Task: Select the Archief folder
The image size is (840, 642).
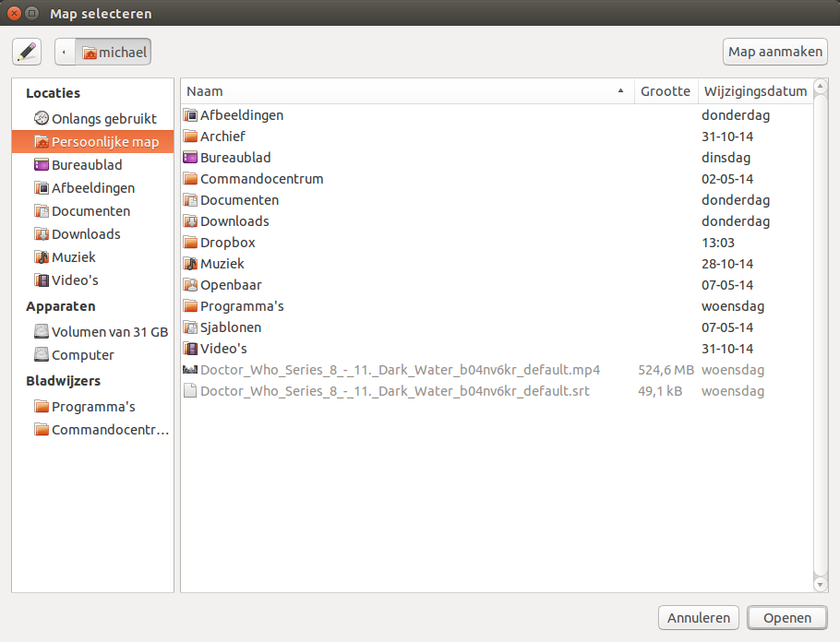Action: (222, 137)
